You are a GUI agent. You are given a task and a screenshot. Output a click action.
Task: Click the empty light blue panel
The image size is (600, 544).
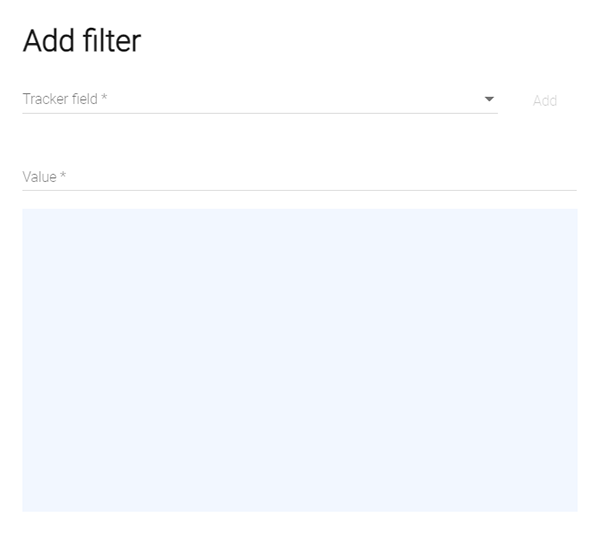click(x=299, y=360)
